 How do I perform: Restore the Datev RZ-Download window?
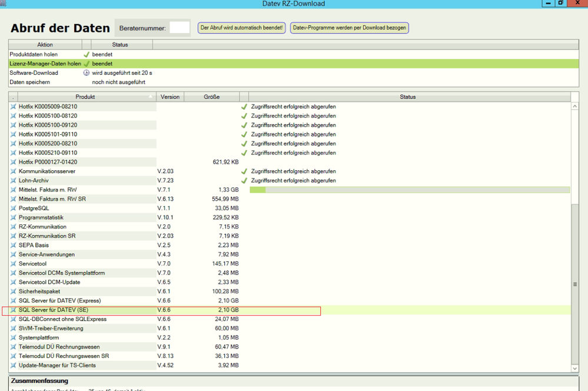[x=560, y=4]
